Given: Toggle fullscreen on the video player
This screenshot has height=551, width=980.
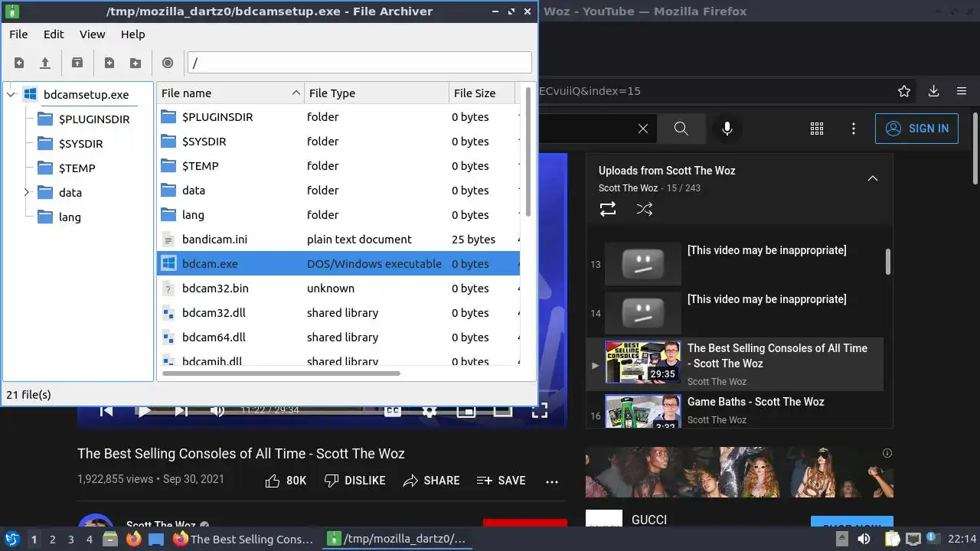Looking at the screenshot, I should pyautogui.click(x=540, y=411).
